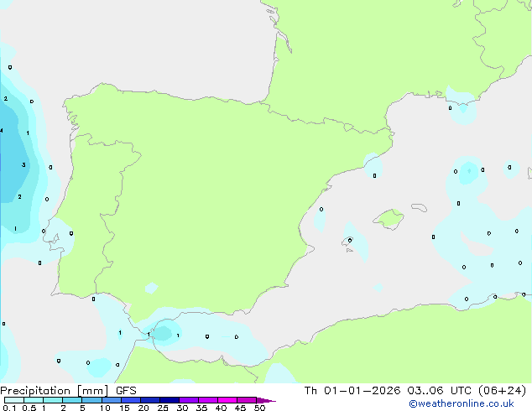
Task: Select the 5–10 mm legend color swatch
Action: pos(91,400)
